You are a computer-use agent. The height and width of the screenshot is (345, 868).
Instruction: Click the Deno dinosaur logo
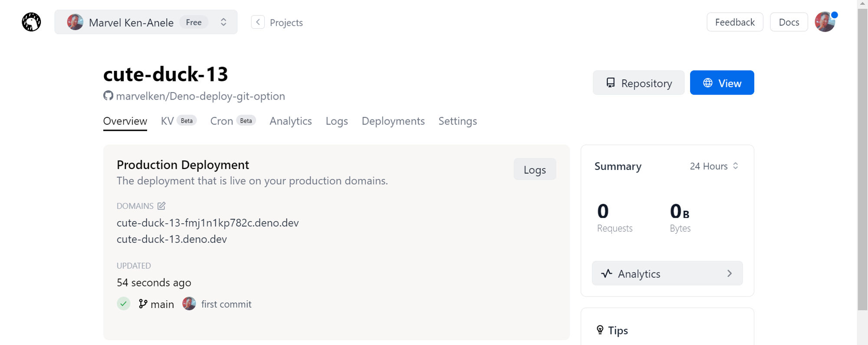pyautogui.click(x=31, y=22)
